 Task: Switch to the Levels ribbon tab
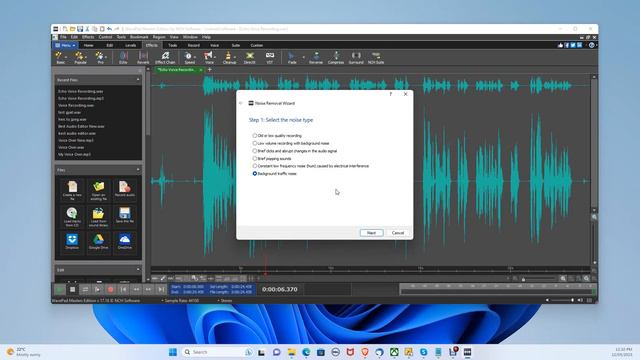[130, 45]
